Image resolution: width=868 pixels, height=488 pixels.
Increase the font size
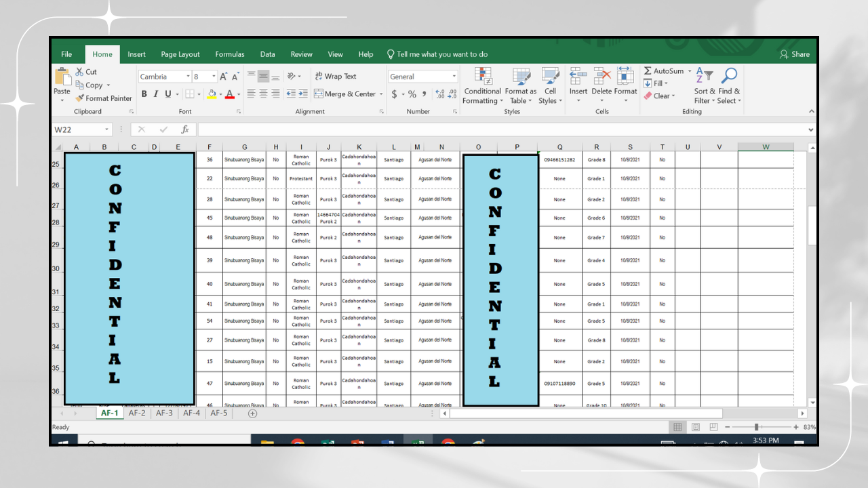coord(223,77)
